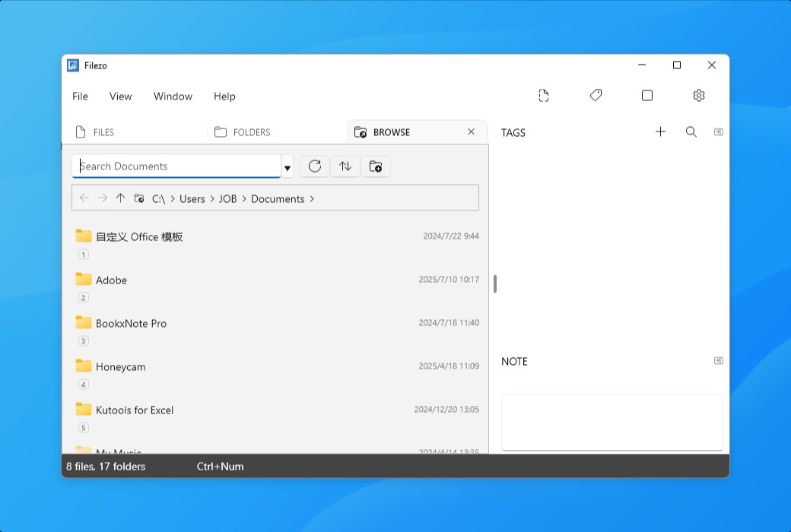
Task: Search tags with magnifier icon
Action: (691, 132)
